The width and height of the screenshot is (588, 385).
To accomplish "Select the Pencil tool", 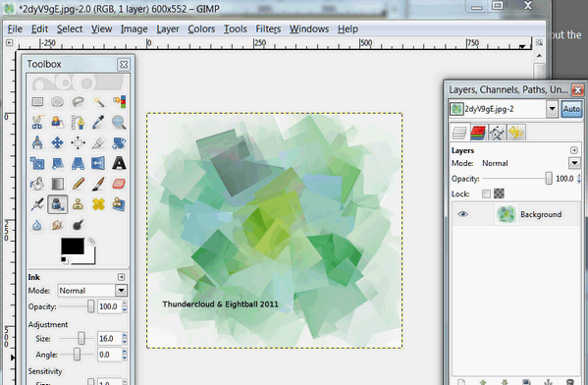I will (78, 184).
